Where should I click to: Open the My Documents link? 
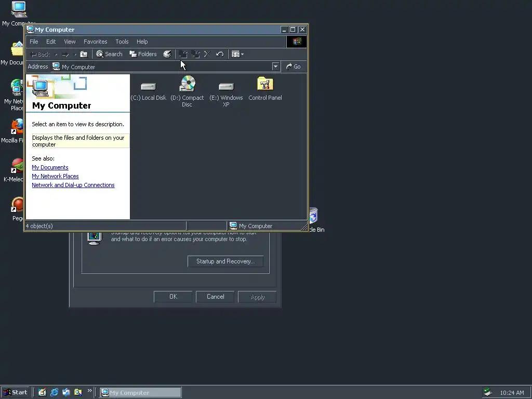[x=50, y=167]
